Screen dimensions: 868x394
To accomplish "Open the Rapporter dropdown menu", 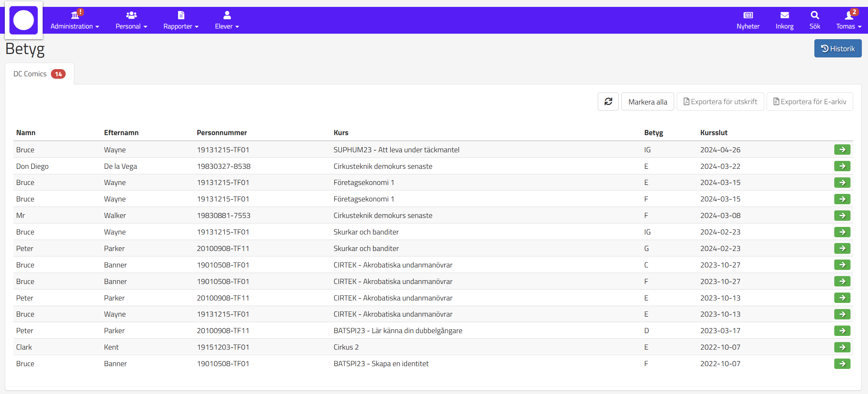I will coord(180,21).
